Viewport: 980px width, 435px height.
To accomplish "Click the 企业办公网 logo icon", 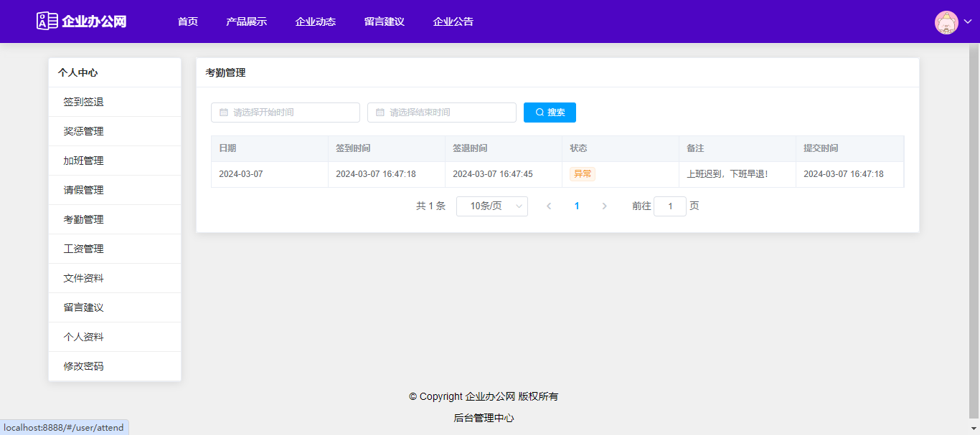I will coord(47,21).
